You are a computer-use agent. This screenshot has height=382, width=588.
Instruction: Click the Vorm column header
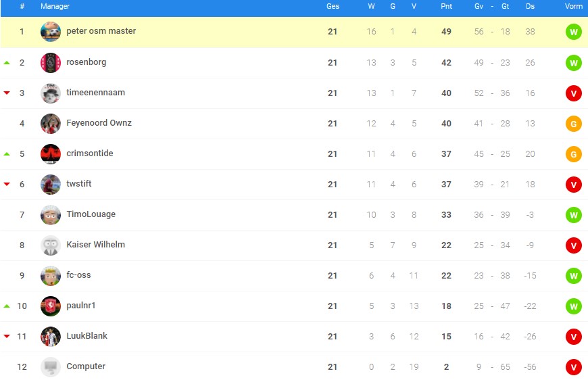(x=574, y=6)
